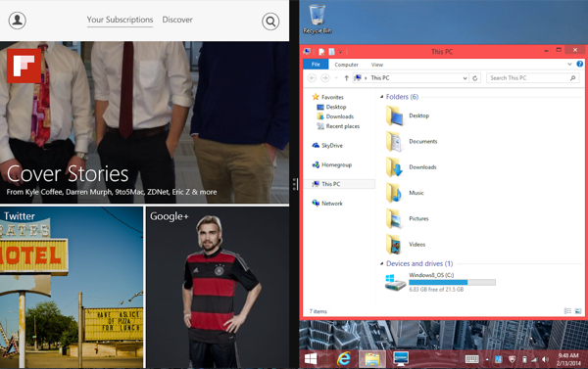The width and height of the screenshot is (588, 369).
Task: Open the Twitter tile in Flipboard
Action: (x=72, y=287)
